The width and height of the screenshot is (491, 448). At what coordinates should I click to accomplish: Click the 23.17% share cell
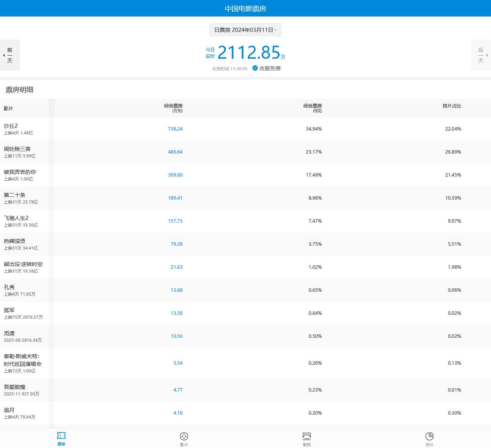click(x=314, y=152)
